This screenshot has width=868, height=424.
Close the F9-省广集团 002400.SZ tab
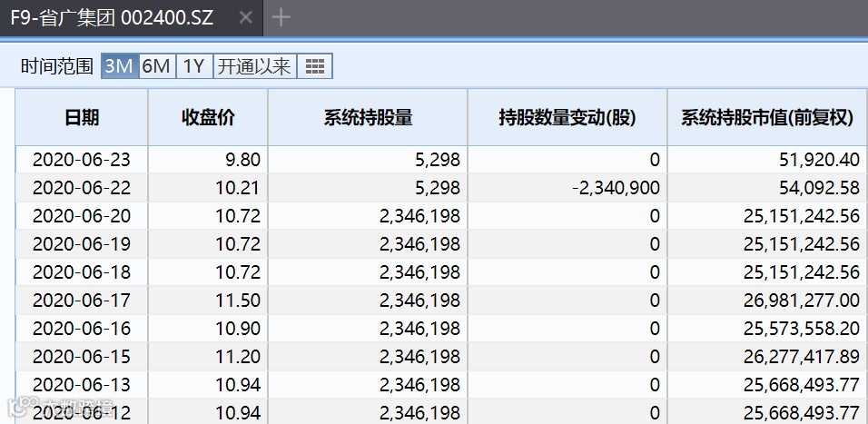[x=246, y=18]
